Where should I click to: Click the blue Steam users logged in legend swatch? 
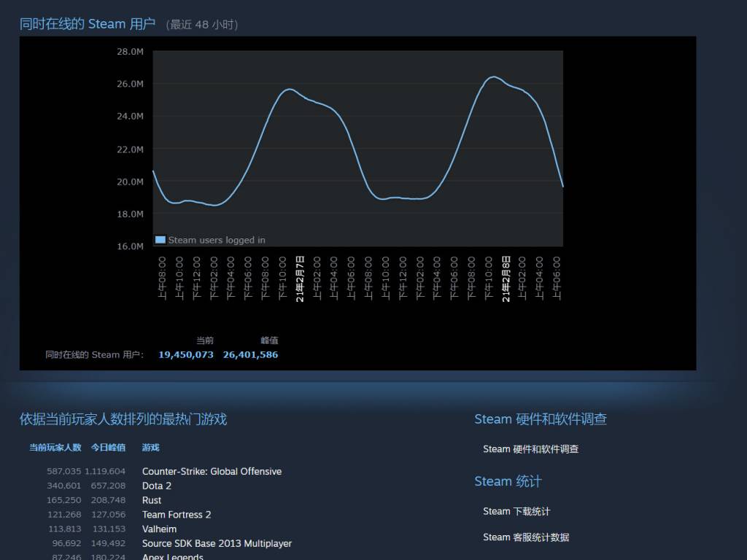160,239
